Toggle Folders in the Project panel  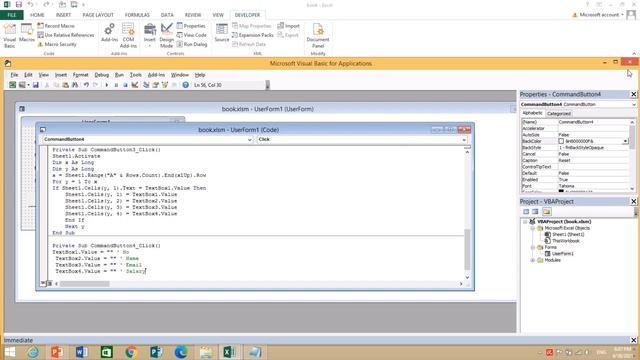click(x=547, y=211)
